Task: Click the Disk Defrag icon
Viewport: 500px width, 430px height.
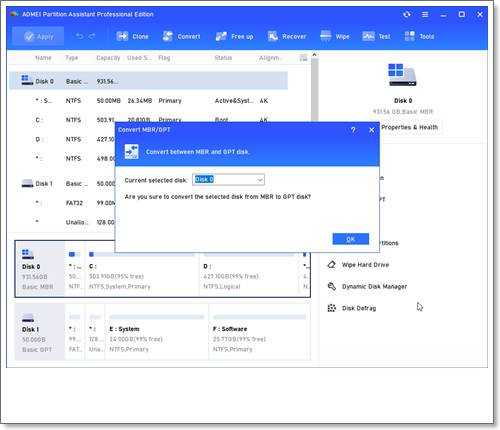Action: click(331, 308)
